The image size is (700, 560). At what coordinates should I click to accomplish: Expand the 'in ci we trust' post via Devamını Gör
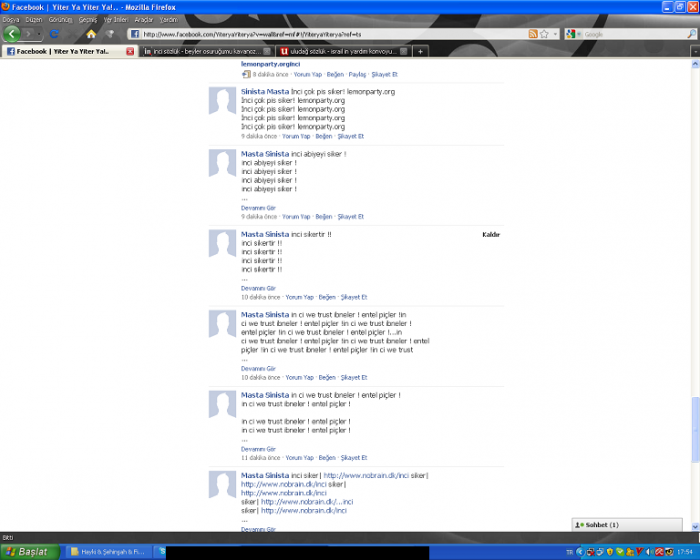pyautogui.click(x=257, y=368)
